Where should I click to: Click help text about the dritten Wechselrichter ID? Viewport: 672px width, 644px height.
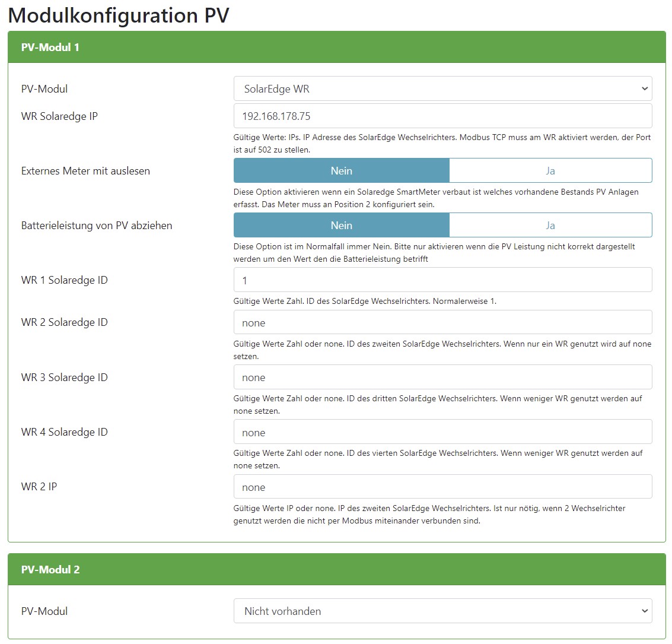tap(438, 405)
